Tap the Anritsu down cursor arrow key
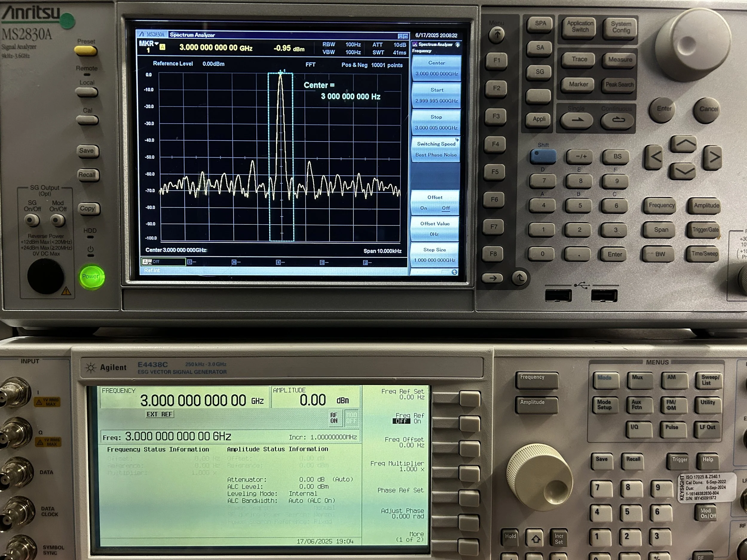Image resolution: width=747 pixels, height=560 pixels. (x=683, y=171)
